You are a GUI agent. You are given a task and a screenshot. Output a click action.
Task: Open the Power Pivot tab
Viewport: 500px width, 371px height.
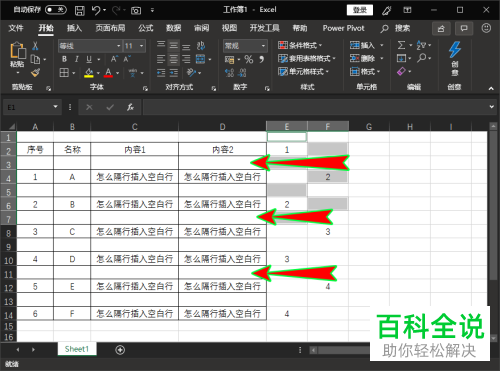[x=343, y=28]
